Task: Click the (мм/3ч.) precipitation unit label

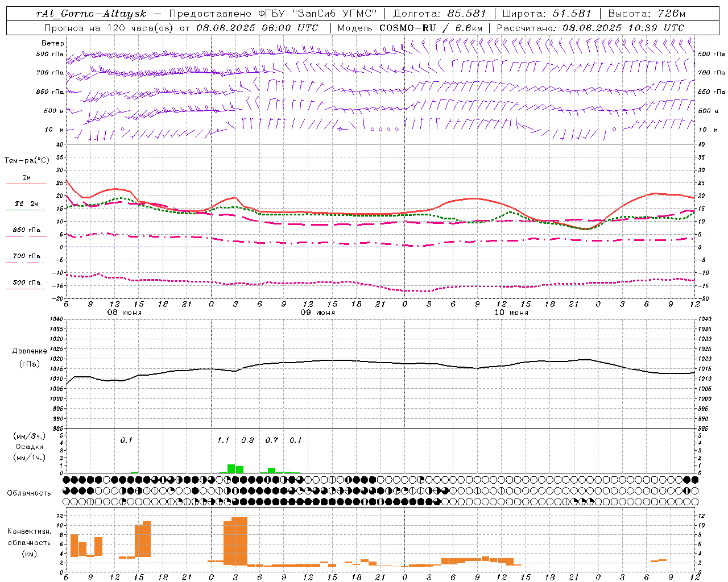Action: [x=29, y=436]
